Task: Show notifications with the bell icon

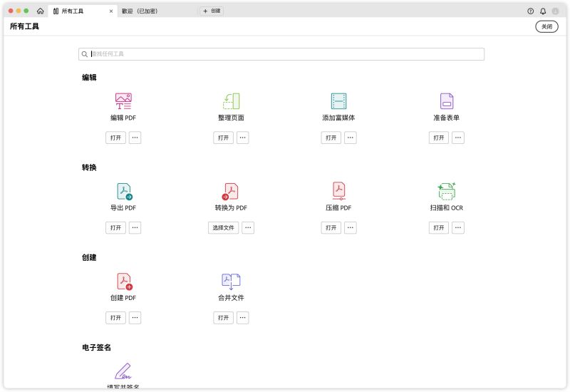Action: pyautogui.click(x=543, y=11)
